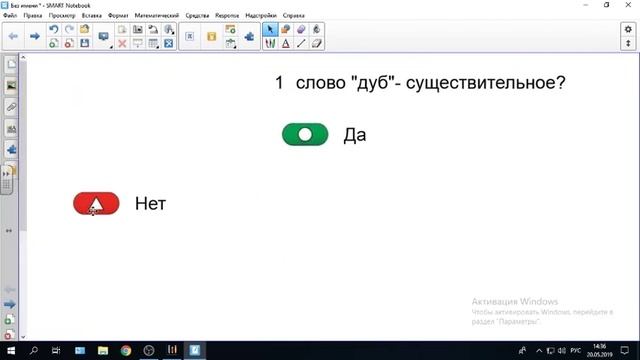
Task: Add a new page with green plus icon in toolbar
Action: pos(53,43)
